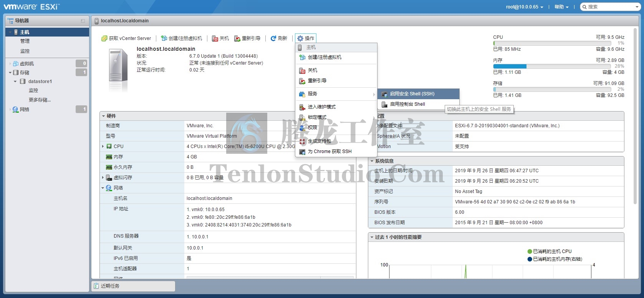Expand the navigator 网络 node arrow
The width and height of the screenshot is (644, 298).
point(10,110)
